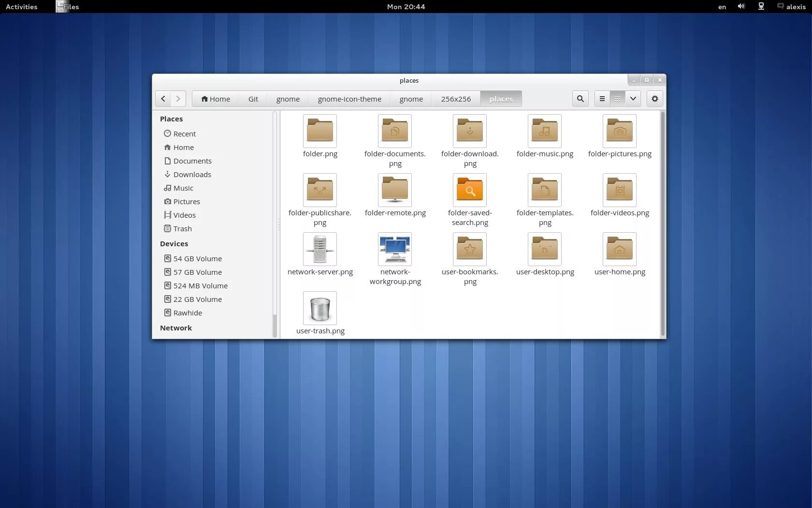Open the Rawhide device
This screenshot has height=508, width=812.
point(188,313)
